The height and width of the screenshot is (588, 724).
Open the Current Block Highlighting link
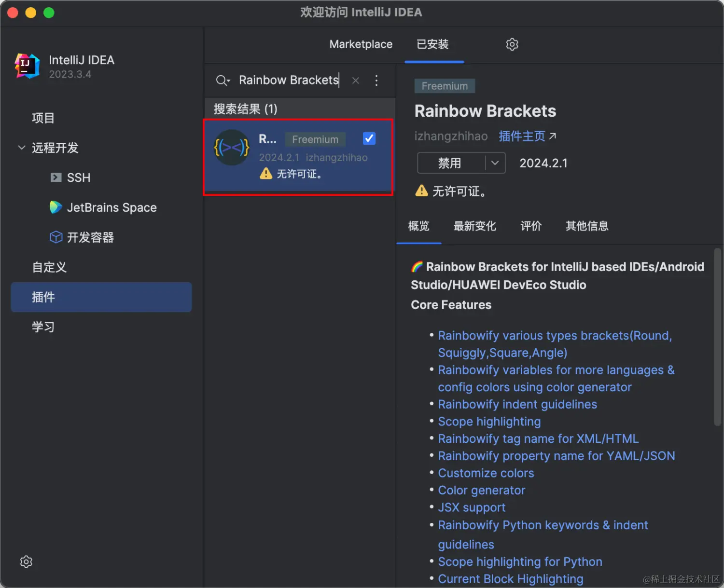click(x=510, y=579)
